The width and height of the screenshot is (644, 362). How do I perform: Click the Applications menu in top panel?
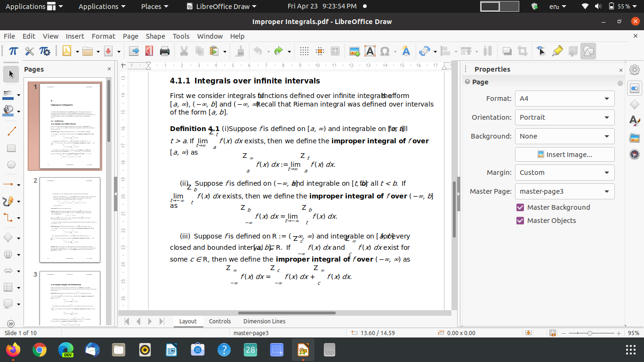102,7
